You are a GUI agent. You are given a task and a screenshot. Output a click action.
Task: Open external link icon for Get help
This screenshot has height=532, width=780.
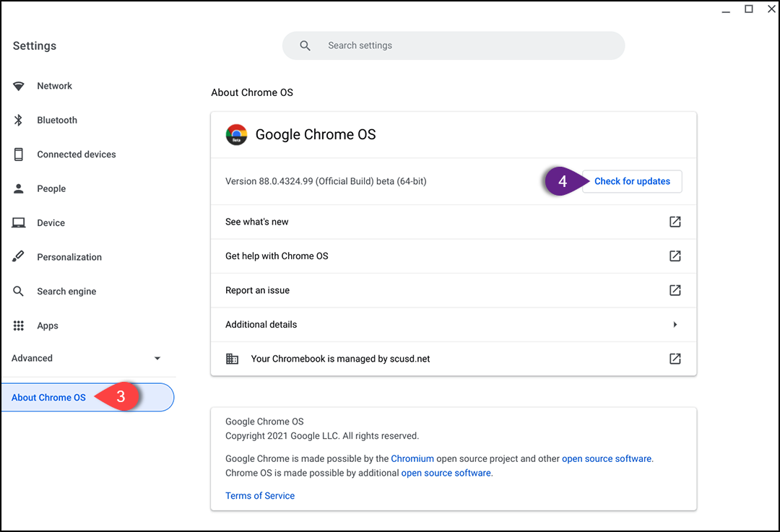675,256
